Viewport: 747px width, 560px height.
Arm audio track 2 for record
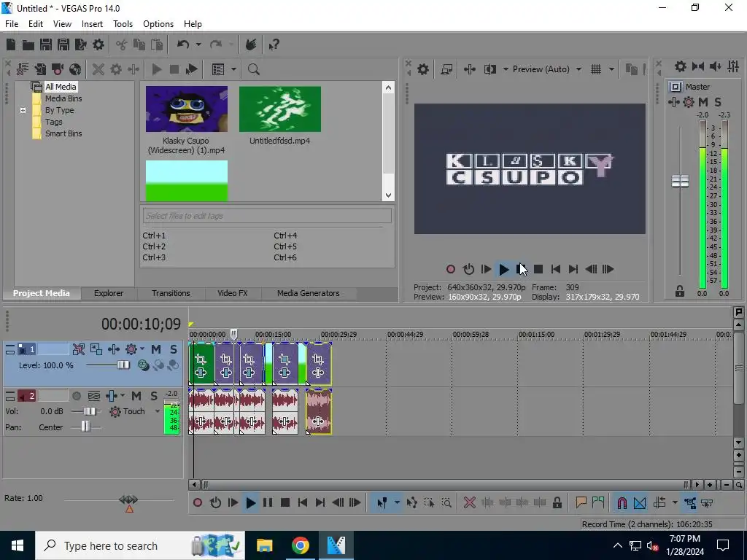[76, 396]
